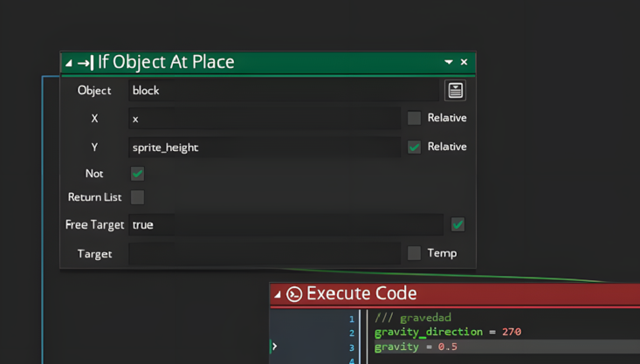
Task: Click the X value input field
Action: coord(265,119)
